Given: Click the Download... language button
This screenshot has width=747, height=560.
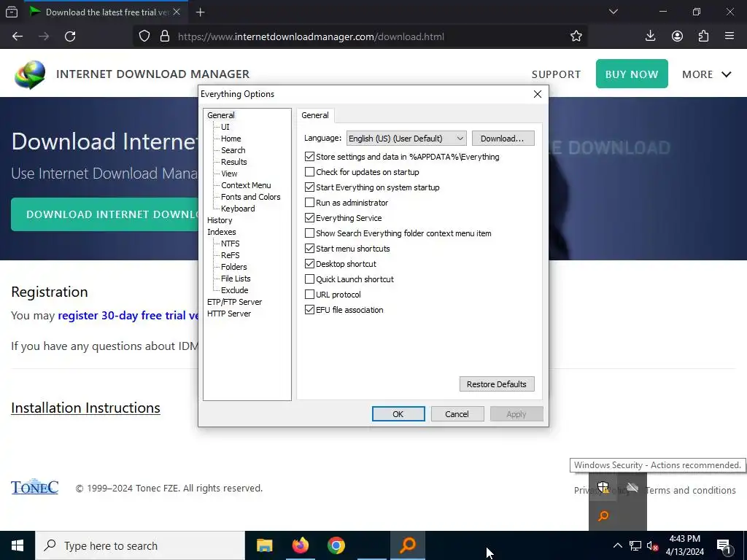Looking at the screenshot, I should coord(503,139).
